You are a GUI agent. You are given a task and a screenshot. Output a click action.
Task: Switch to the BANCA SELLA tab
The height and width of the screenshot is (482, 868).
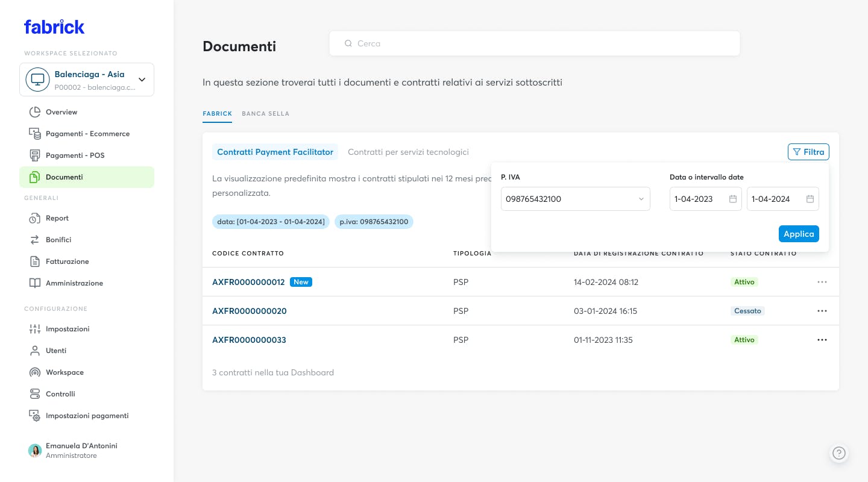[266, 113]
